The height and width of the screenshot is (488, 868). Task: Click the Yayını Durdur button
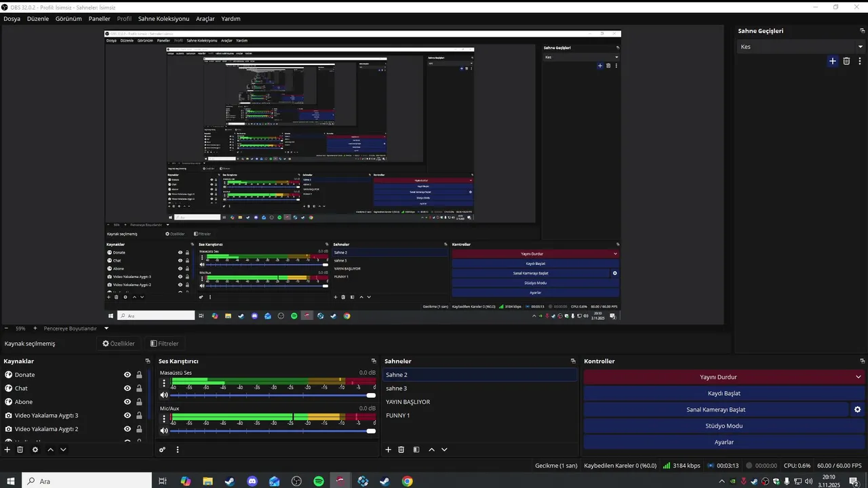tap(718, 377)
